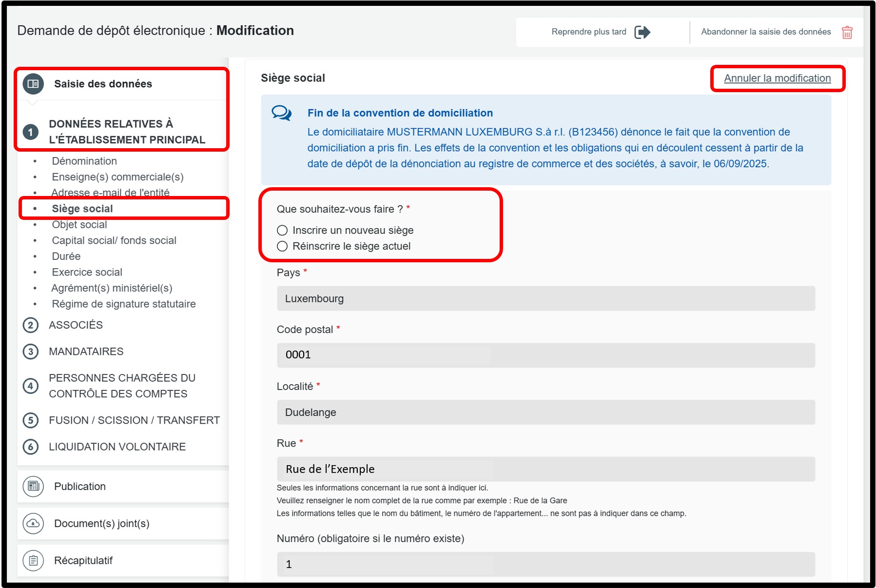
Task: Click the Saisie des données book icon
Action: (33, 84)
